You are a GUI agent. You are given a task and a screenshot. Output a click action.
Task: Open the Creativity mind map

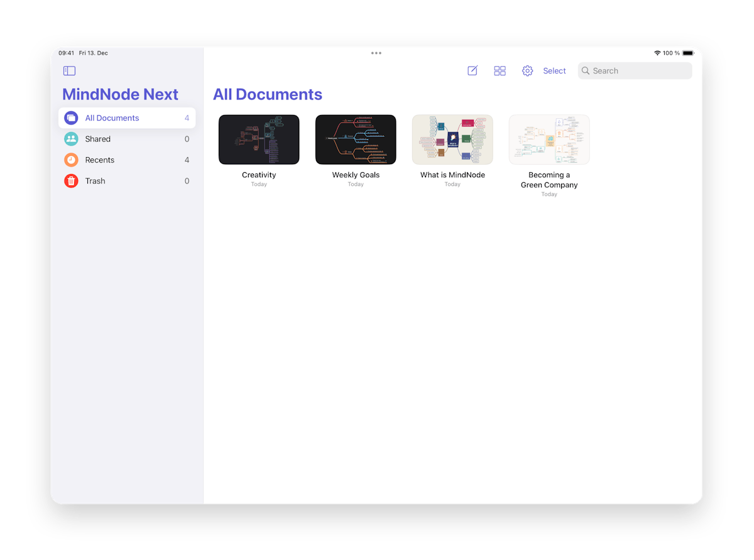coord(259,139)
